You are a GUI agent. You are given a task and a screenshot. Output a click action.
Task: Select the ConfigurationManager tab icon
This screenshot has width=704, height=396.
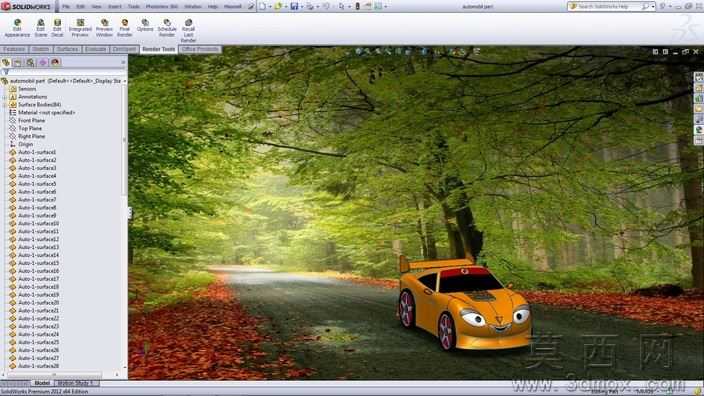tap(30, 62)
